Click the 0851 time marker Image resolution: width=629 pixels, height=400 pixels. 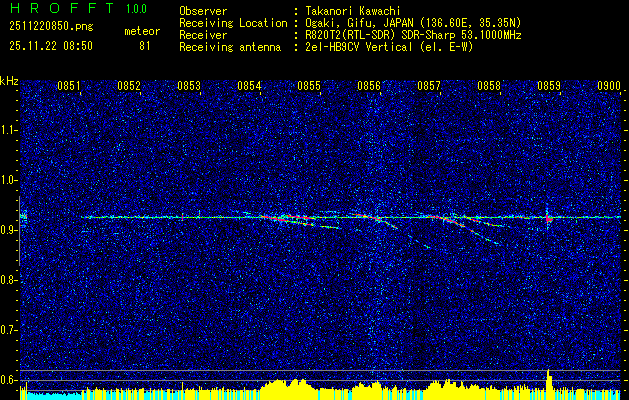(x=69, y=86)
